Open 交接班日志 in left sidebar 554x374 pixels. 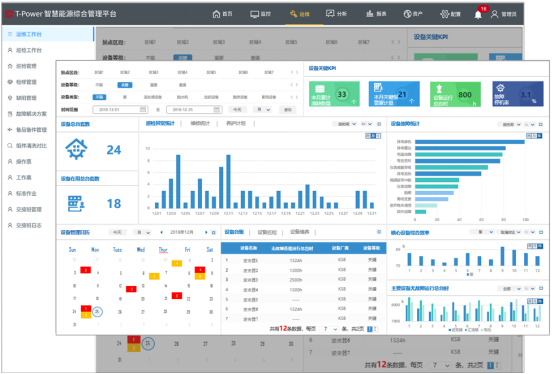[x=29, y=225]
